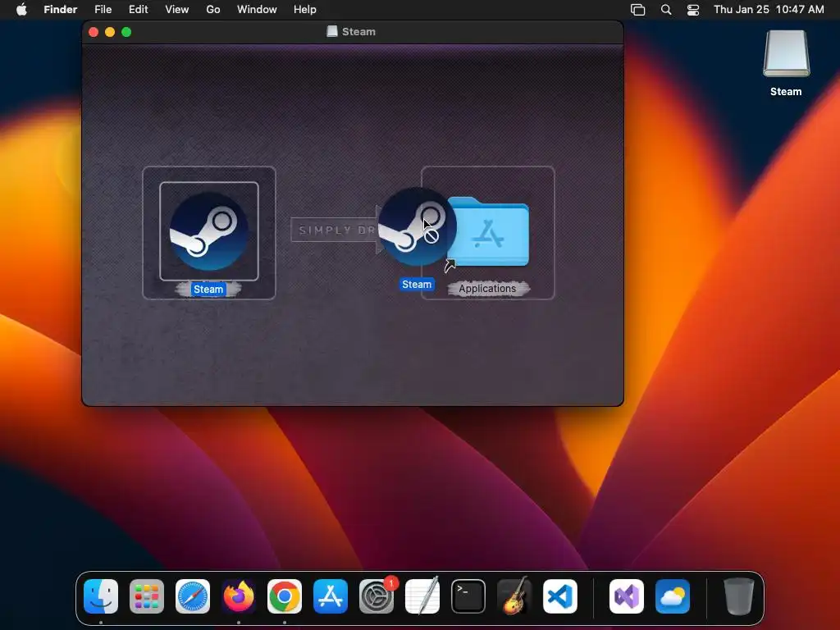
Task: Open Spotlight search in the menu bar
Action: click(x=666, y=10)
